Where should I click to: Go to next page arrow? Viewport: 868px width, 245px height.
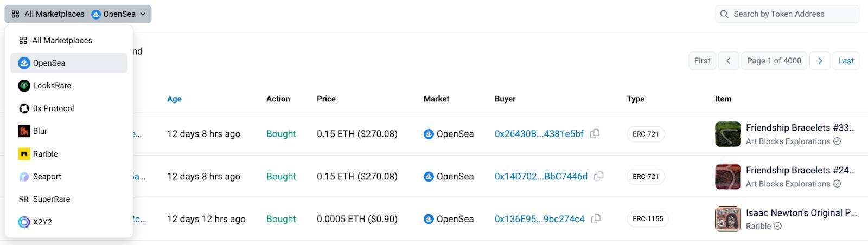coord(820,61)
